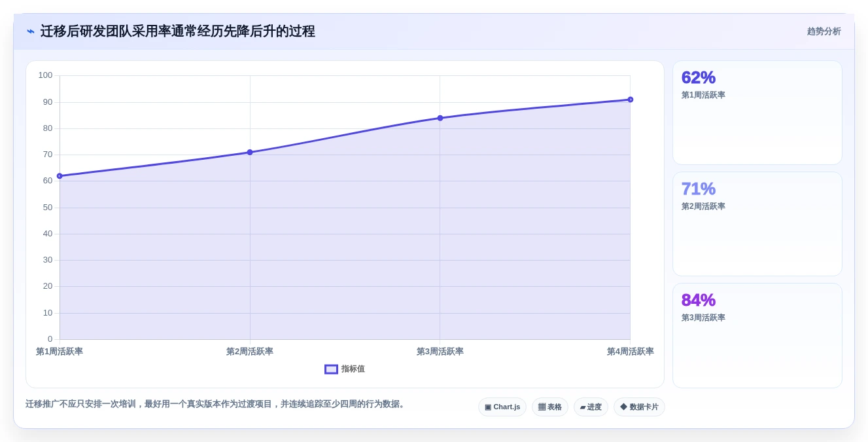Image resolution: width=868 pixels, height=442 pixels.
Task: Click the x-axis label 第1周活跃率
Action: click(x=60, y=352)
